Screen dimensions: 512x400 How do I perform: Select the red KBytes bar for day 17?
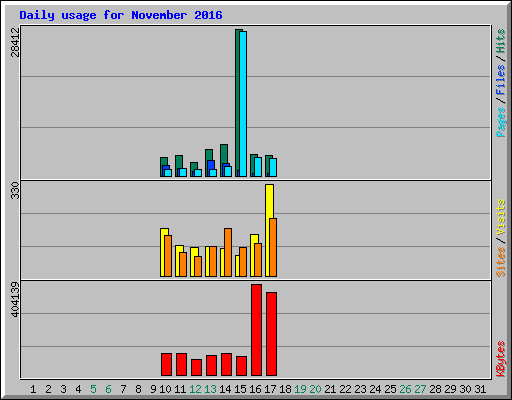271,334
